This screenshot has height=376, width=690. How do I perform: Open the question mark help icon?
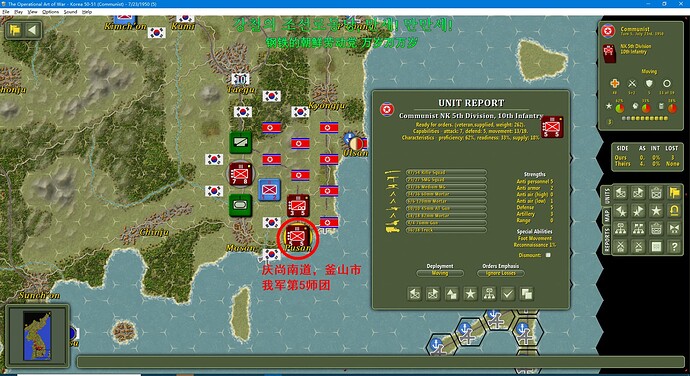[x=674, y=247]
